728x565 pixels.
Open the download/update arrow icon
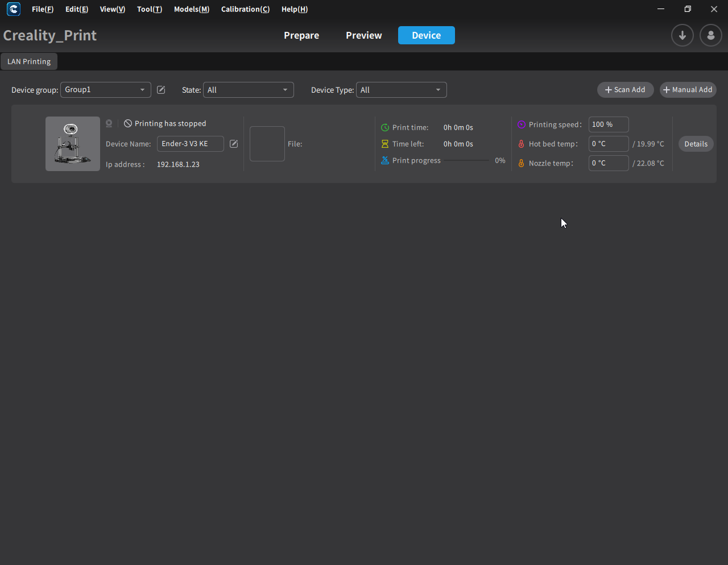coord(682,35)
